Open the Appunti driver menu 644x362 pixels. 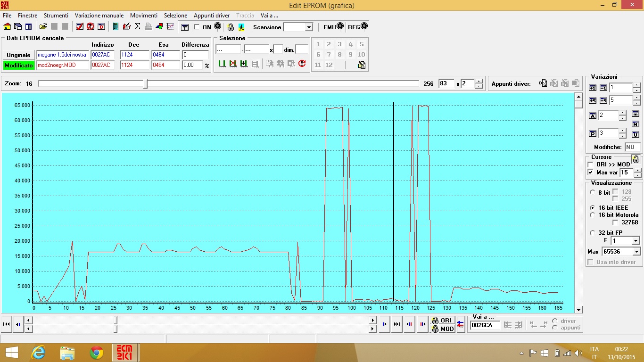click(x=212, y=16)
